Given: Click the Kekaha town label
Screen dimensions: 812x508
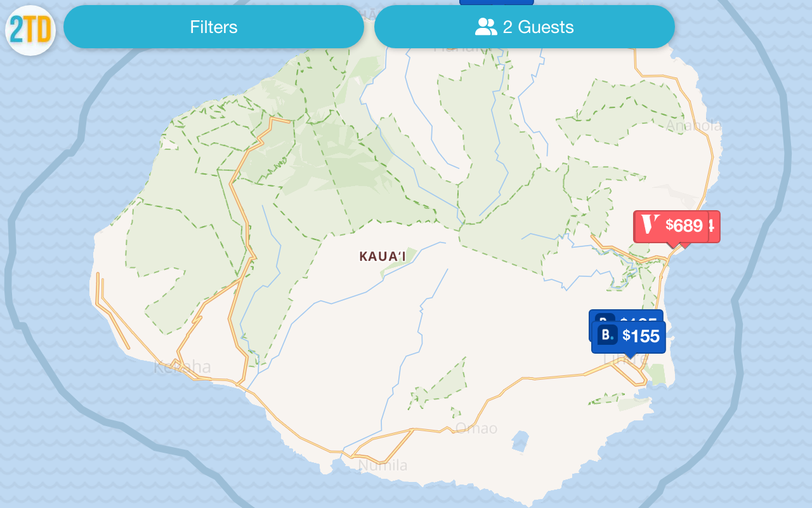Looking at the screenshot, I should pyautogui.click(x=182, y=367).
